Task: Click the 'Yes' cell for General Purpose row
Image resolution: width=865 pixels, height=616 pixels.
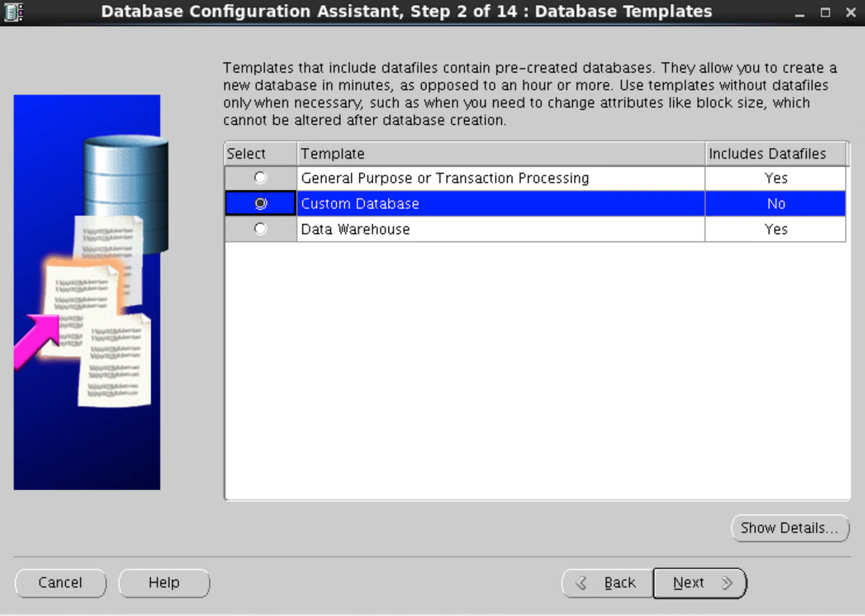Action: [775, 178]
